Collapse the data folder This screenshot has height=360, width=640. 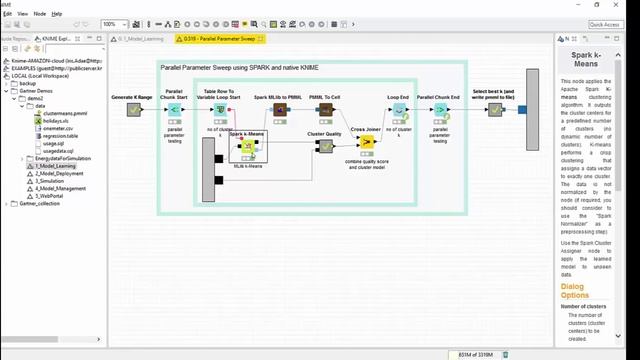(22, 106)
